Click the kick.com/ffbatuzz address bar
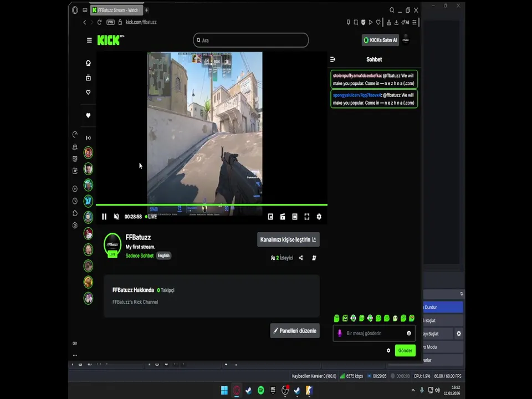Viewport: 532px width, 399px height. [x=141, y=22]
